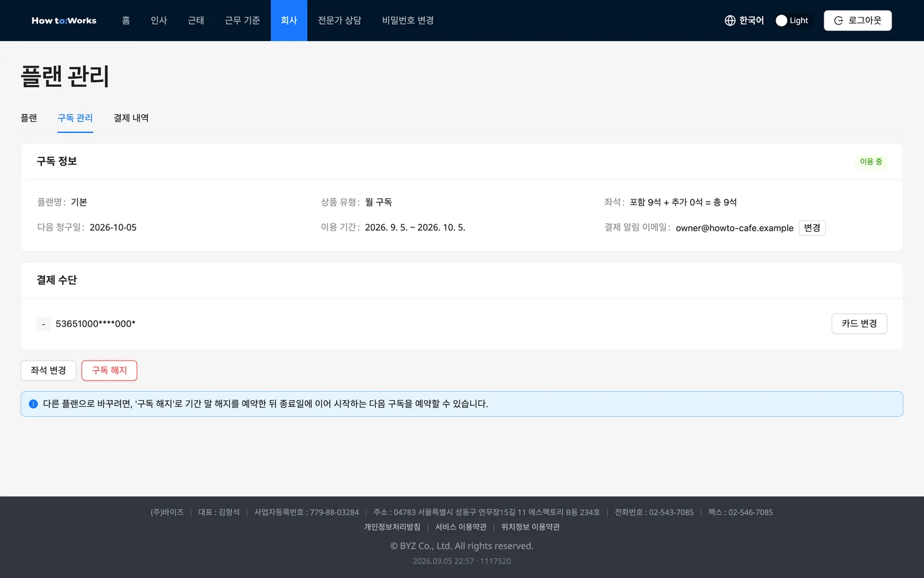Click the product type value 월 구독
The image size is (924, 578).
coord(378,202)
